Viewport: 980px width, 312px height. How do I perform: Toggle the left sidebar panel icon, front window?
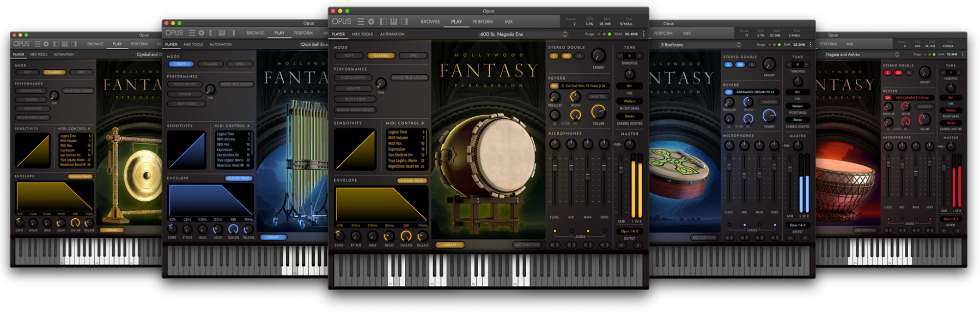click(384, 22)
